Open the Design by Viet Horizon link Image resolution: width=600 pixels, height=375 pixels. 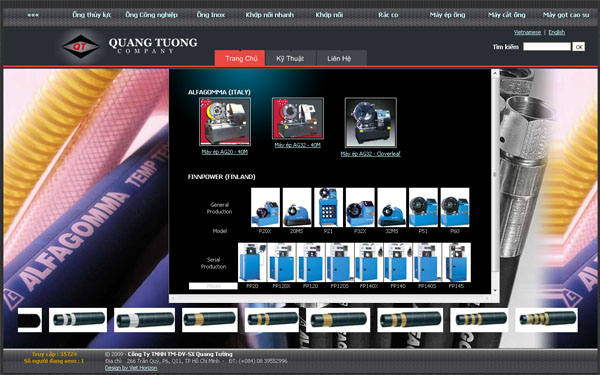click(131, 368)
